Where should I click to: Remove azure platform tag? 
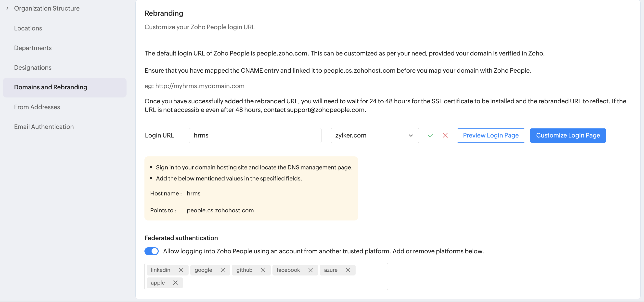pyautogui.click(x=348, y=270)
